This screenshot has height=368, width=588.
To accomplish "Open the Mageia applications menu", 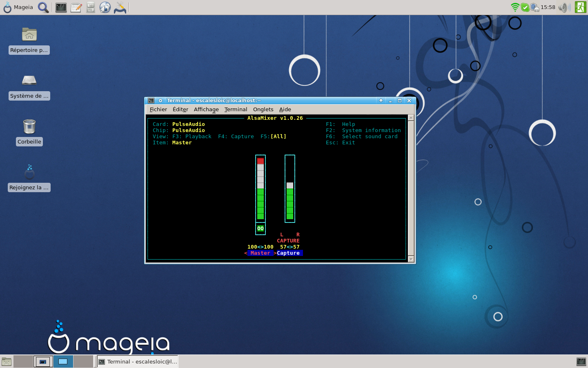I will coord(18,7).
